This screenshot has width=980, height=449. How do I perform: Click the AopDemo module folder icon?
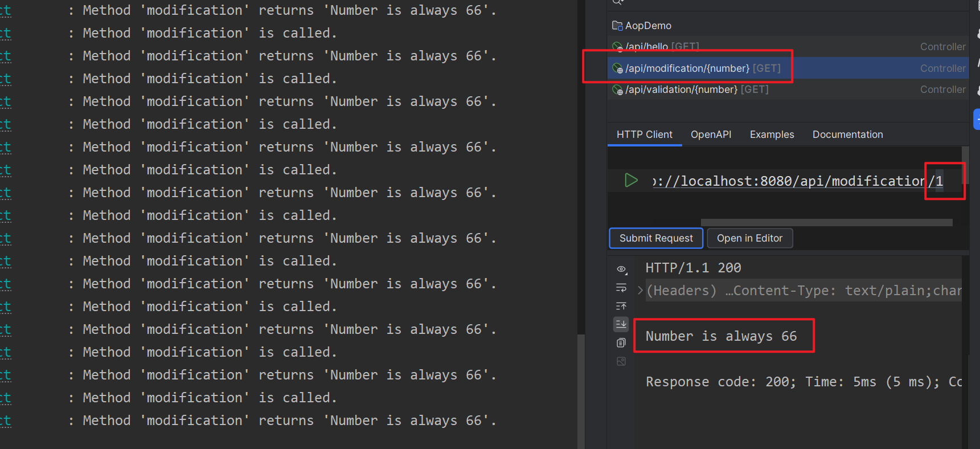coord(617,26)
